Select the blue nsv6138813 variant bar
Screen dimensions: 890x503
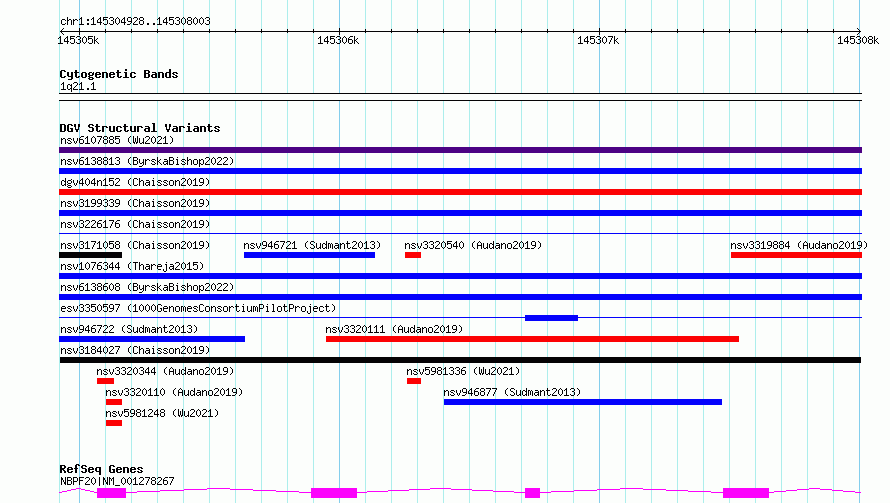coord(460,171)
